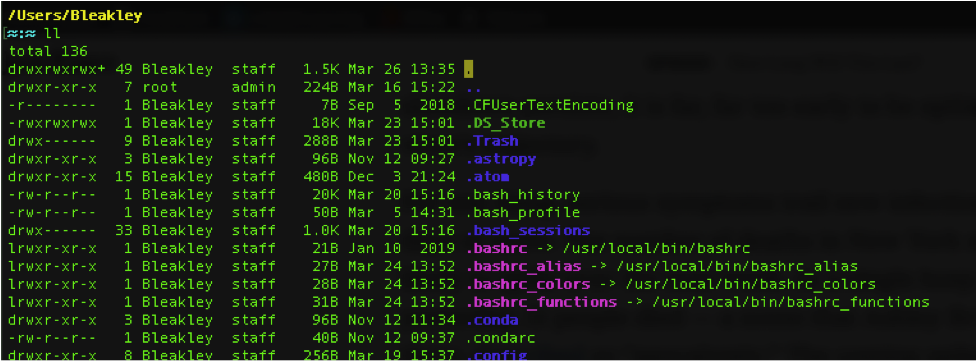Click the 'root' owner in the '..' row
Screen dimensions: 977x361
(x=160, y=87)
